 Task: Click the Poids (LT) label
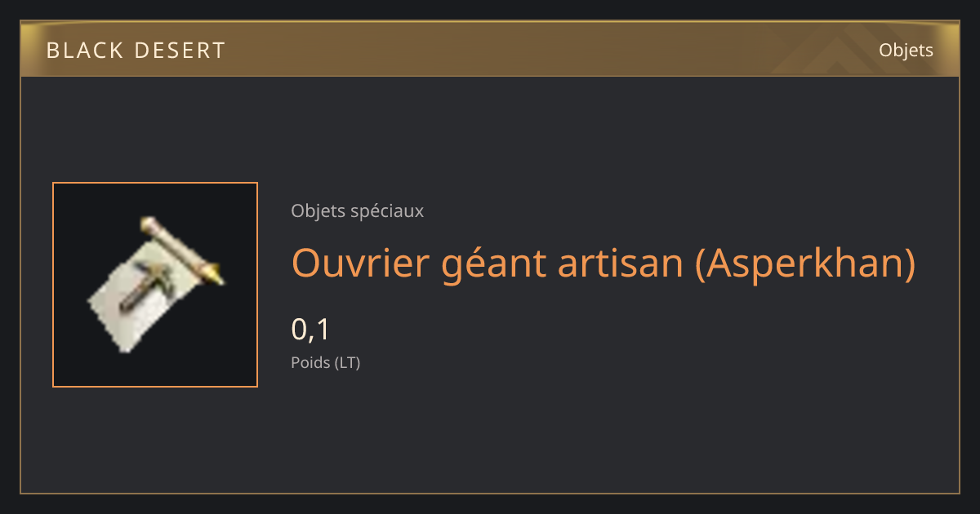tap(325, 363)
